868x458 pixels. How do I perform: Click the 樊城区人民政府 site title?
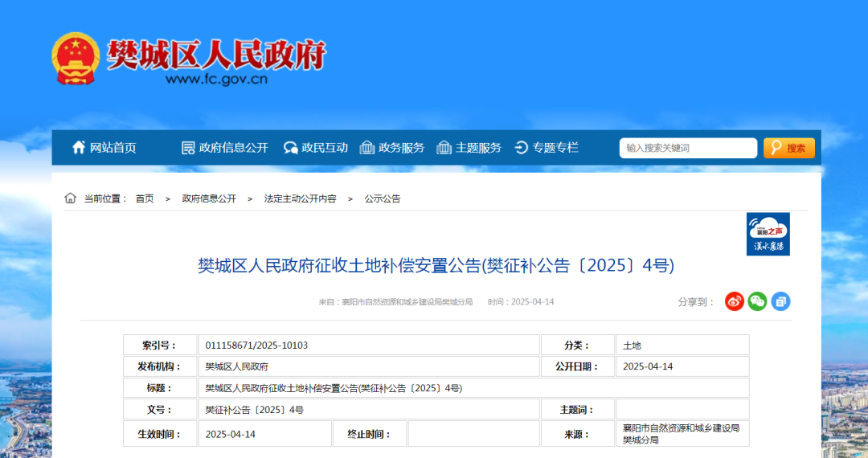click(x=216, y=55)
